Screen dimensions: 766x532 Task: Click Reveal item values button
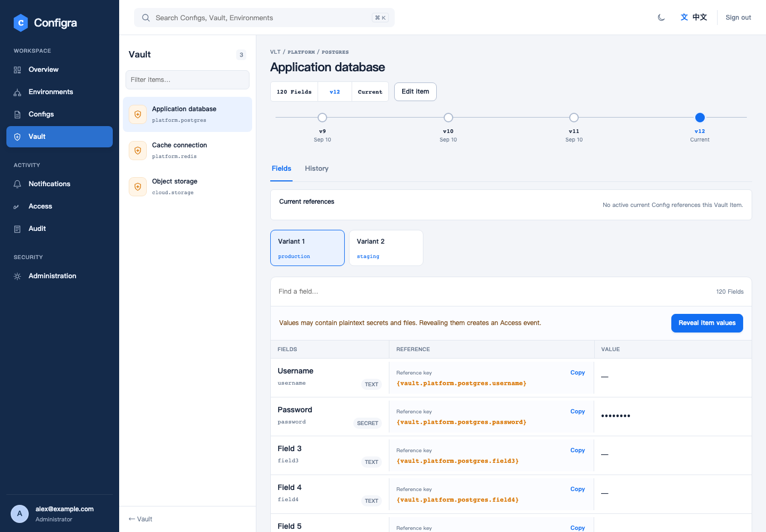click(707, 323)
